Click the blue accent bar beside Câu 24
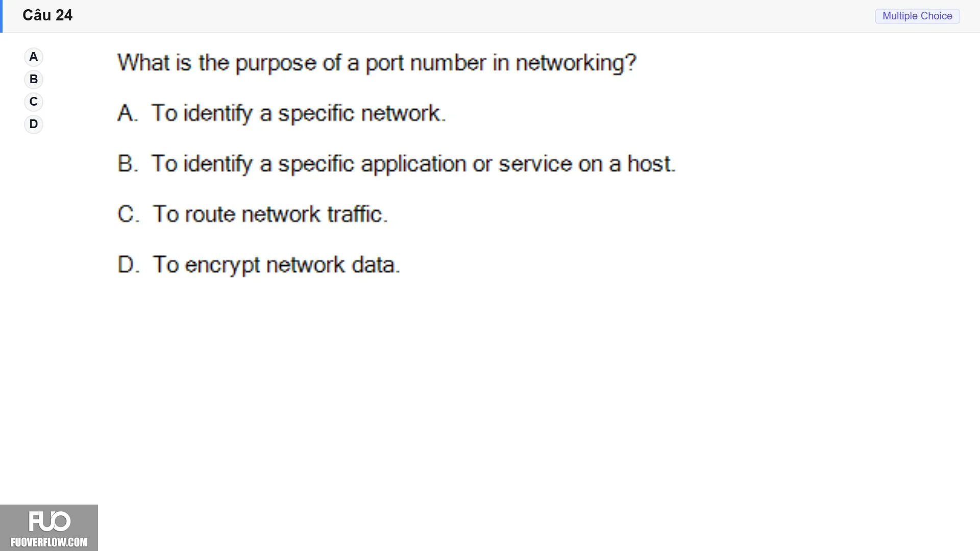The width and height of the screenshot is (980, 551). coord(1,16)
